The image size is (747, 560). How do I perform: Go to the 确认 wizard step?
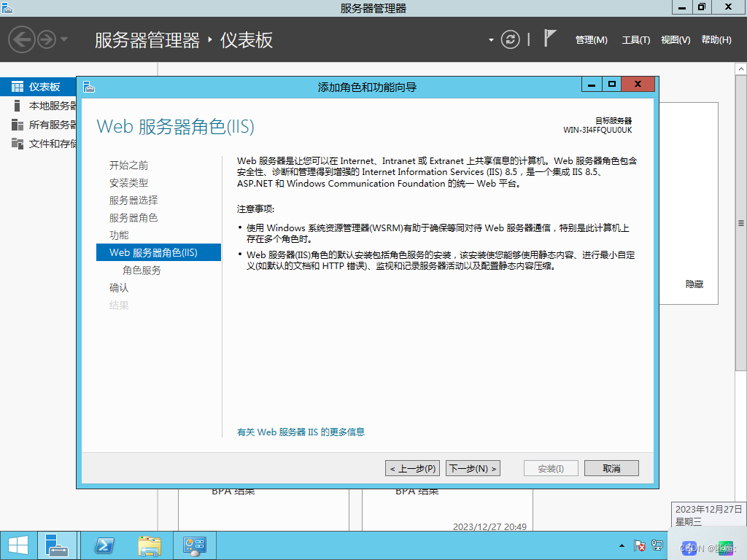tap(119, 287)
